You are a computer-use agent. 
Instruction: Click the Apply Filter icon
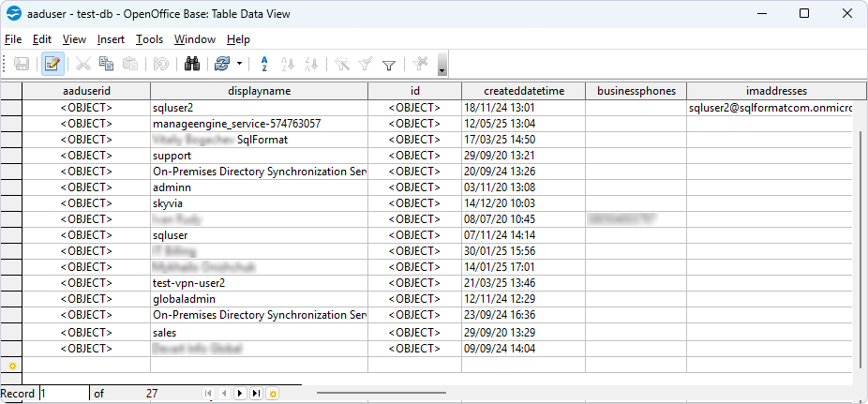(x=366, y=64)
